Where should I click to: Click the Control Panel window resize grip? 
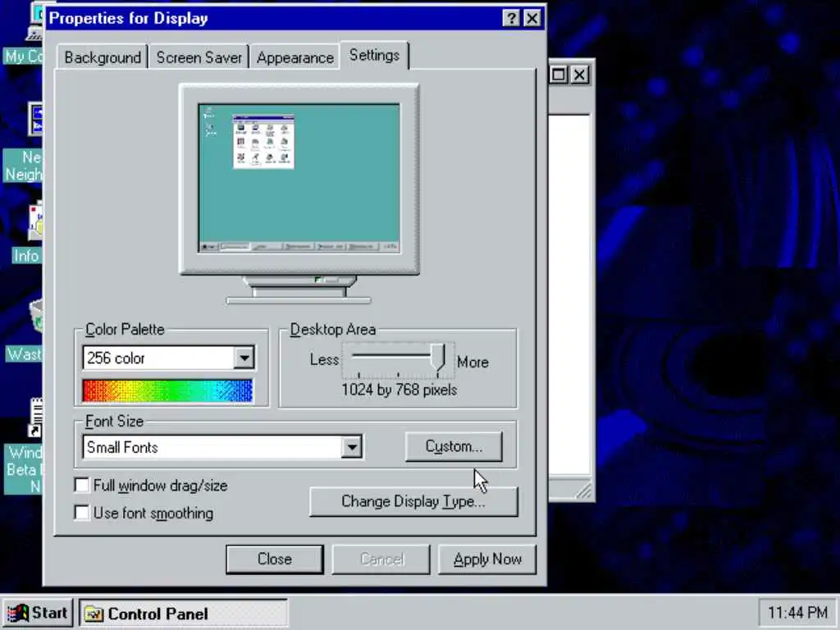(x=583, y=491)
